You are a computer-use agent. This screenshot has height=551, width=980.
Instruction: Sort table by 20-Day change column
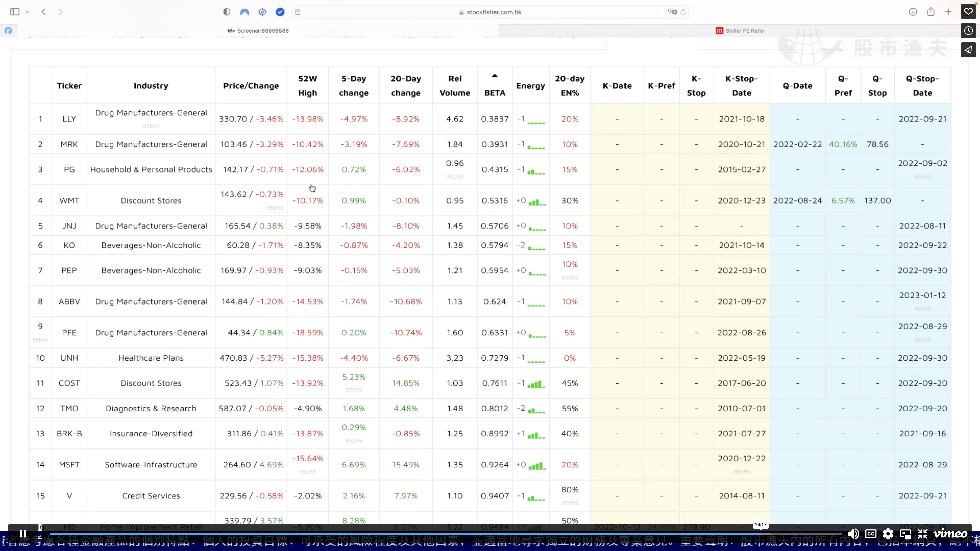(x=406, y=86)
